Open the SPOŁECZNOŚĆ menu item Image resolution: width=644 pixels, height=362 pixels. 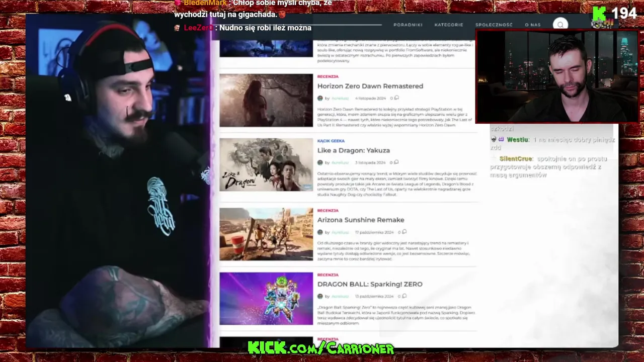click(x=494, y=25)
